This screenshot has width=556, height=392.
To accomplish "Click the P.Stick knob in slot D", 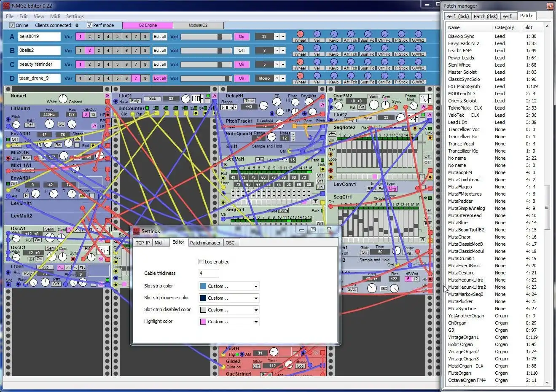I will [x=401, y=76].
